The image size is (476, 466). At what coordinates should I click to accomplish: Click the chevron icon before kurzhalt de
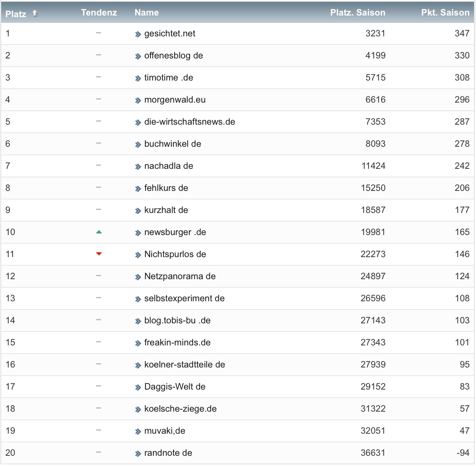[x=138, y=211]
